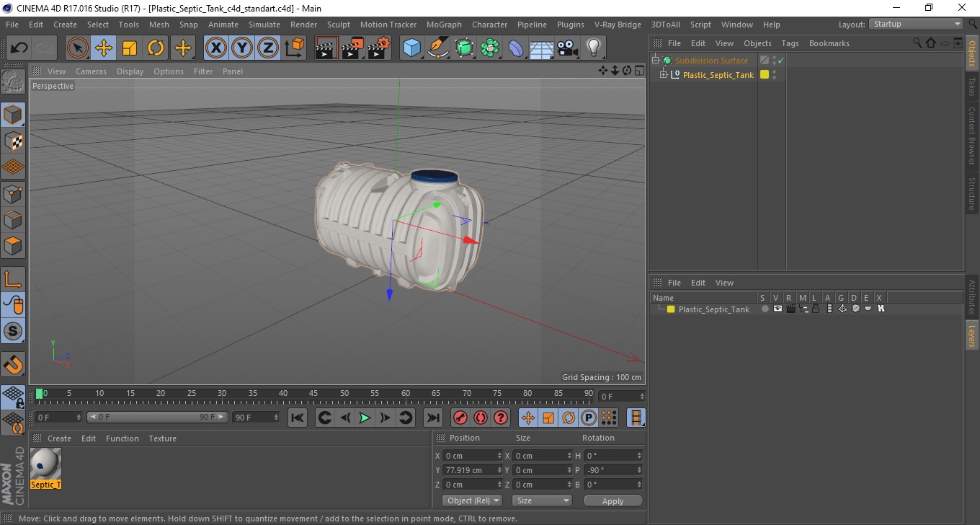Switch to the Content Browser side tab
The height and width of the screenshot is (525, 980).
pyautogui.click(x=971, y=136)
